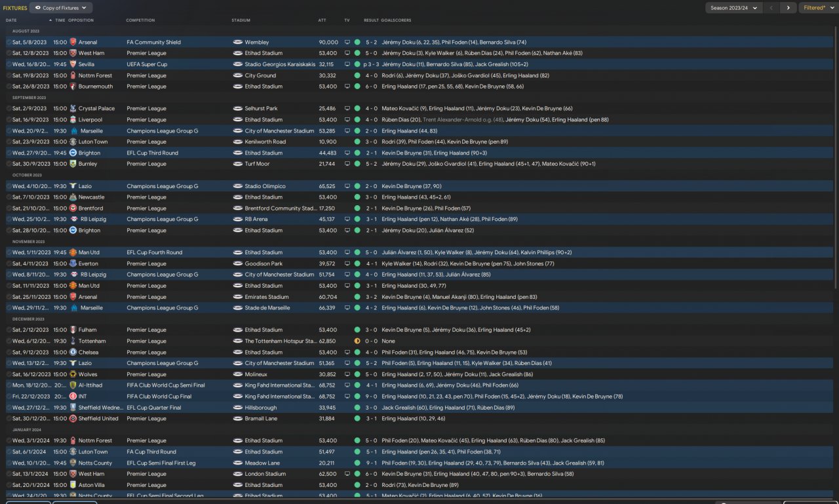839x504 pixels.
Task: Click the Liverpool club badge
Action: click(x=73, y=120)
